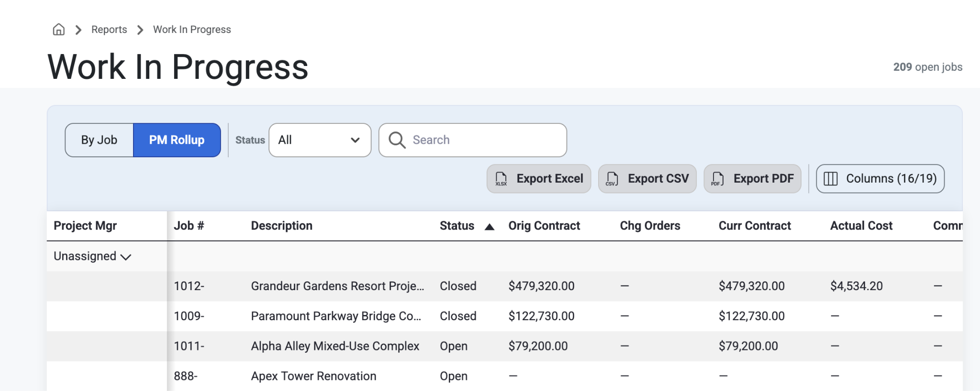Sort by the Description column header

point(282,226)
